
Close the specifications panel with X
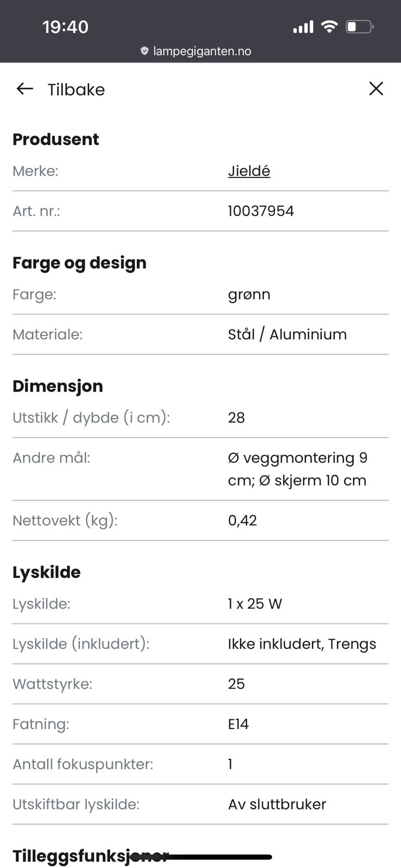coord(376,89)
